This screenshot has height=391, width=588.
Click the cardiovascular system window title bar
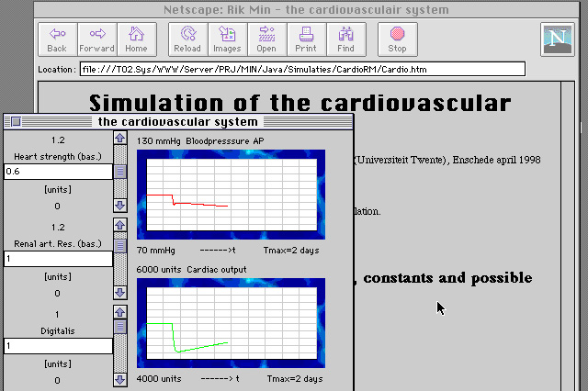[x=178, y=122]
